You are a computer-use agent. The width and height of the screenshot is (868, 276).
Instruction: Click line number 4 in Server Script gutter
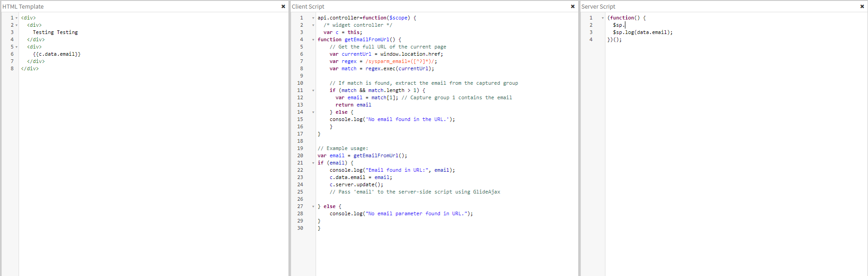591,39
